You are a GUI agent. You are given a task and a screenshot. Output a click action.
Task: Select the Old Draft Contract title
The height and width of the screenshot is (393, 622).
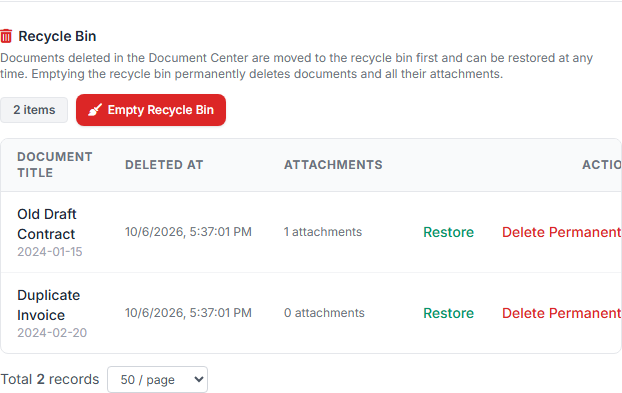tap(47, 224)
